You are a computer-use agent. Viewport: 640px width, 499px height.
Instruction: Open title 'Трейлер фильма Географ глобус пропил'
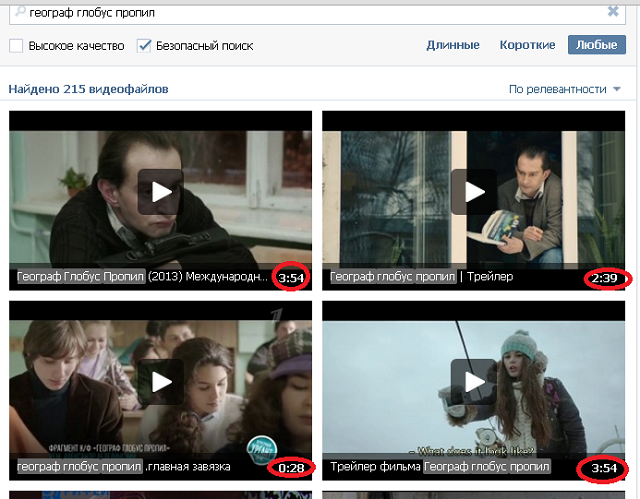[x=440, y=466]
